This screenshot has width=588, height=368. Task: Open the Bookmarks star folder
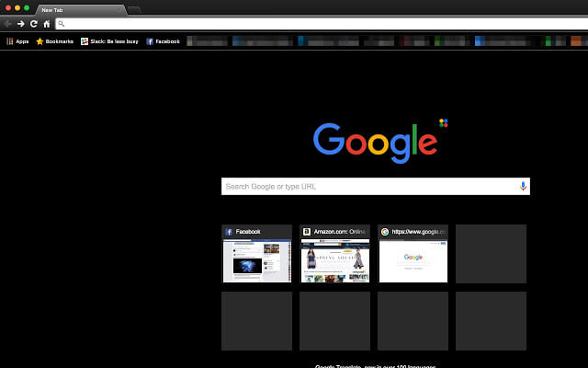point(55,41)
